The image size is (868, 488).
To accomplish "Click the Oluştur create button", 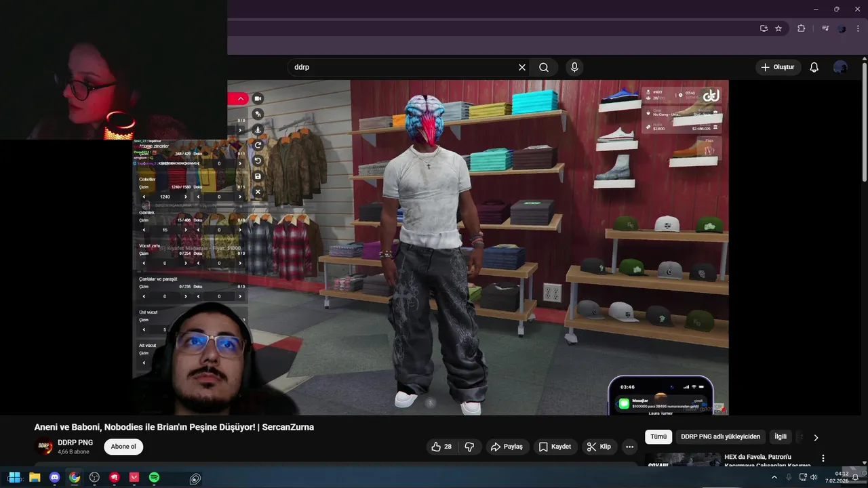I will [778, 67].
